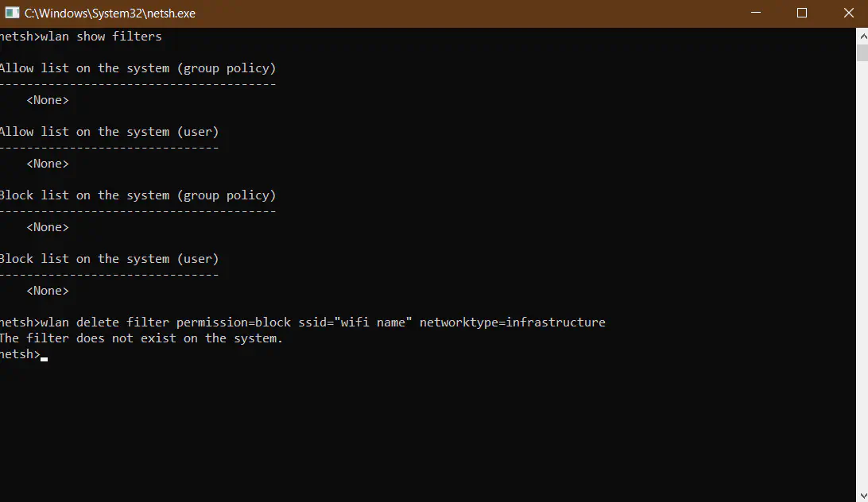Click <None> under Block list (user)
The image size is (868, 502).
pos(48,291)
